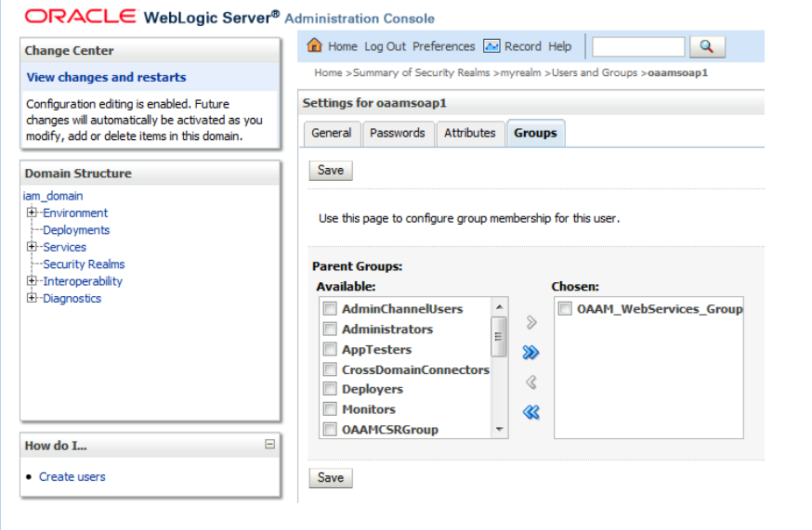Image resolution: width=812 pixels, height=530 pixels.
Task: Move selected groups right with single arrow
Action: [530, 322]
